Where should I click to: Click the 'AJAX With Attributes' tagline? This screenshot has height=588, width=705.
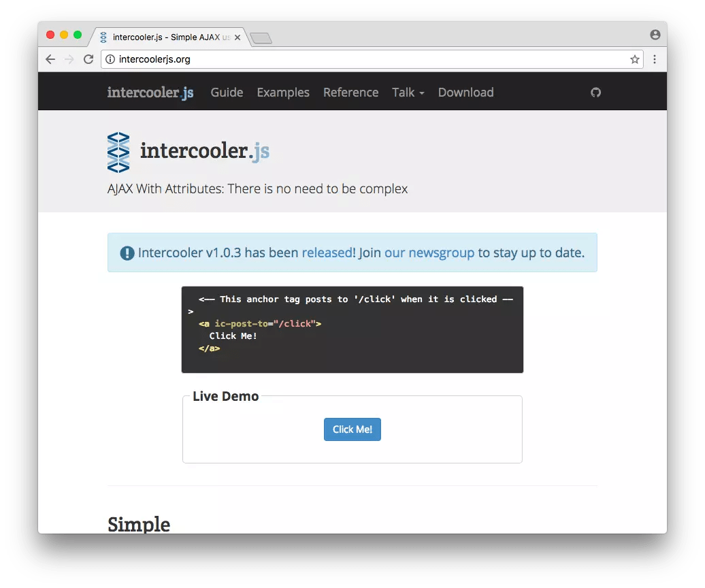[258, 189]
